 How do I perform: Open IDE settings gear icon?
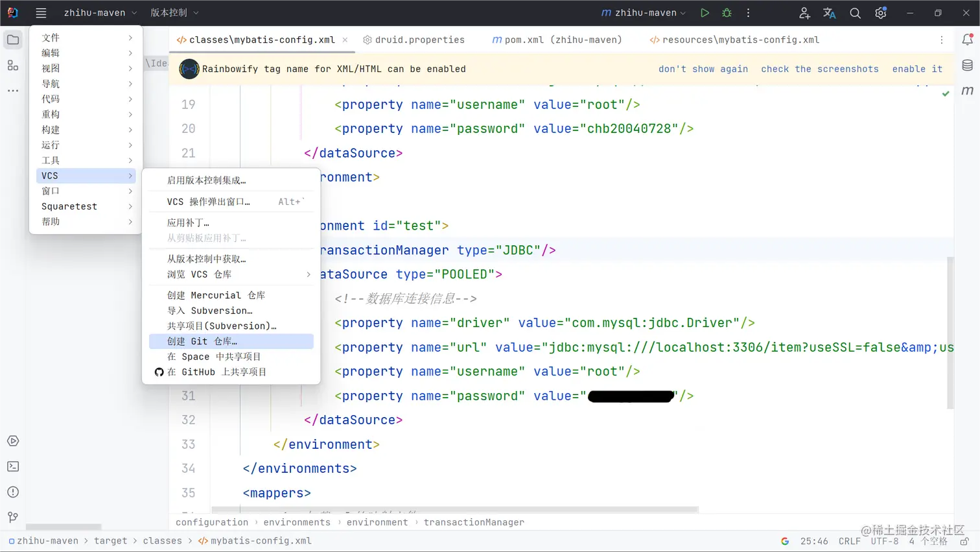click(x=880, y=13)
